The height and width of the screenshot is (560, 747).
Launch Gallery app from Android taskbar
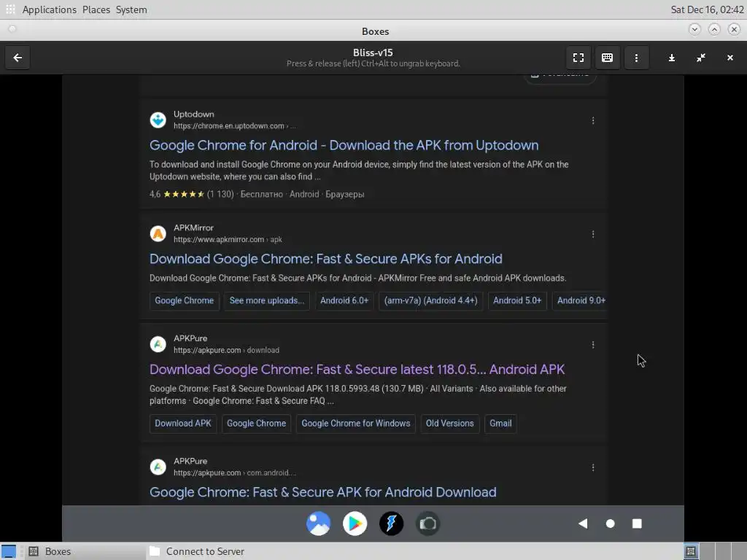point(318,524)
